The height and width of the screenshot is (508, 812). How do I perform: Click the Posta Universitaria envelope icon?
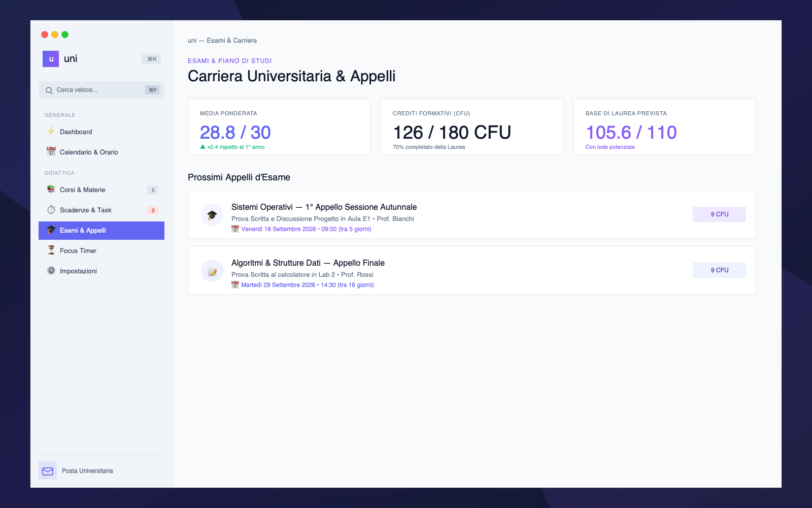pos(48,471)
